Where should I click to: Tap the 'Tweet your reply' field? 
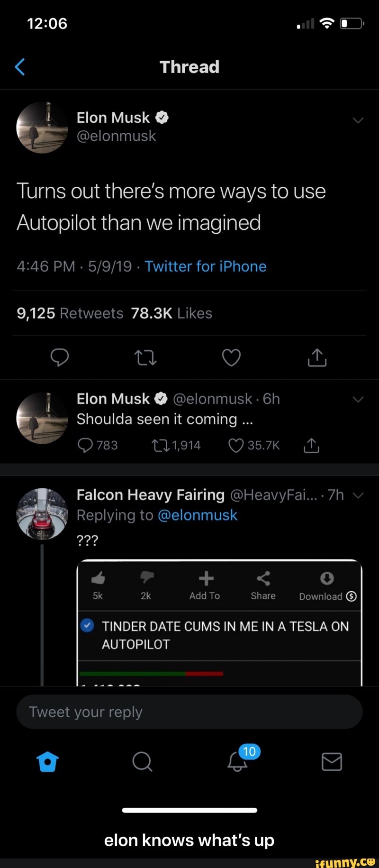click(189, 712)
